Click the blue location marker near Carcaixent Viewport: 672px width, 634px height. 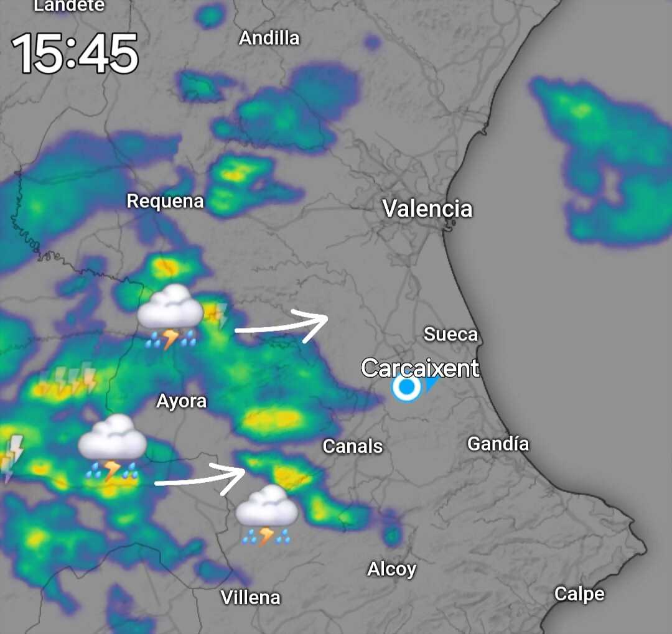(407, 387)
